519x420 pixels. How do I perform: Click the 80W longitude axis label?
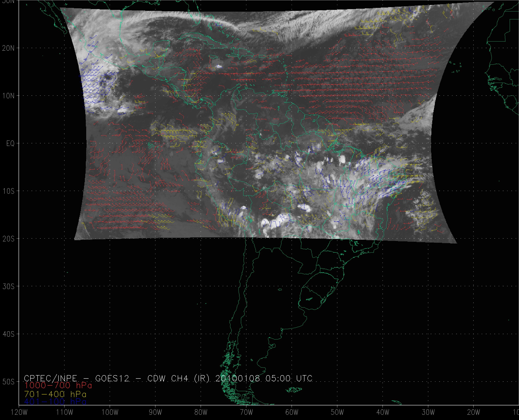(x=201, y=412)
